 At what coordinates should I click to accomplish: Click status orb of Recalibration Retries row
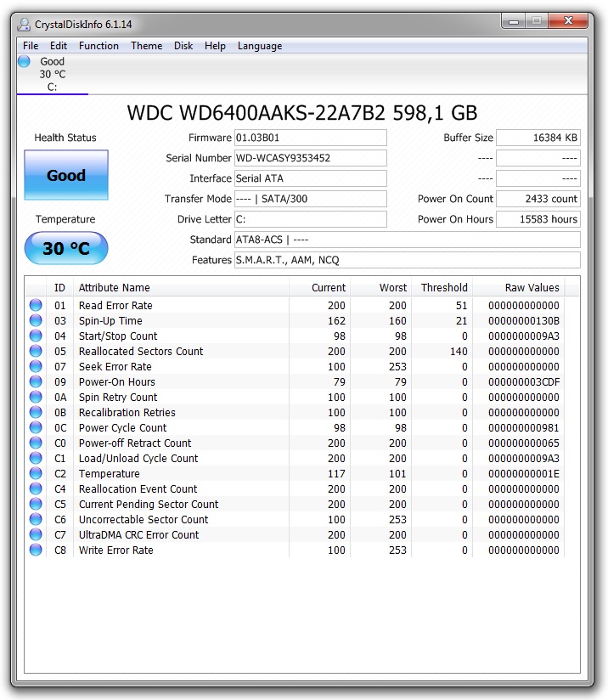coord(36,412)
